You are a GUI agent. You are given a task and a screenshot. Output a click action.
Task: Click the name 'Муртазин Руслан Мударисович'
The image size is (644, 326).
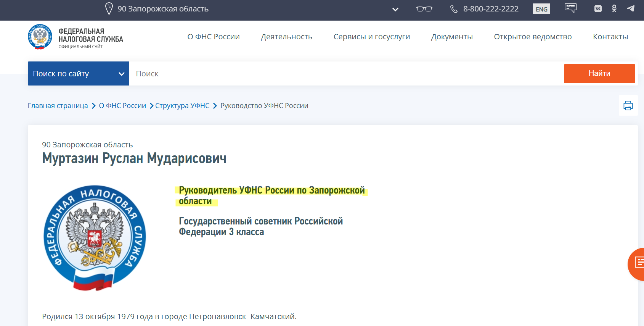(x=134, y=158)
